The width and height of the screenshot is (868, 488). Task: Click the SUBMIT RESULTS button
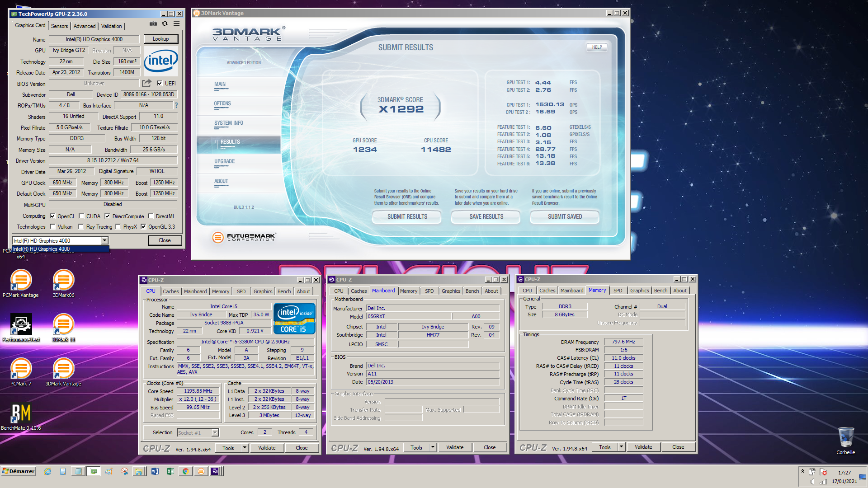coord(407,217)
